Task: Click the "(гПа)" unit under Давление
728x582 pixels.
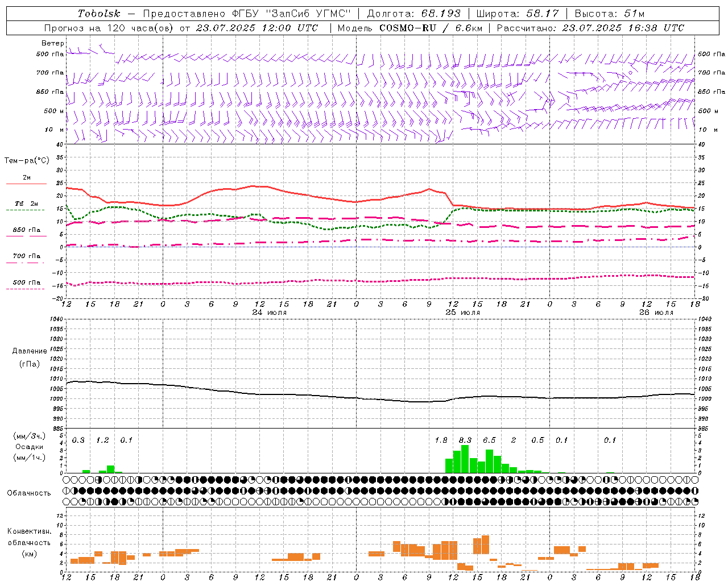Action: pos(30,364)
